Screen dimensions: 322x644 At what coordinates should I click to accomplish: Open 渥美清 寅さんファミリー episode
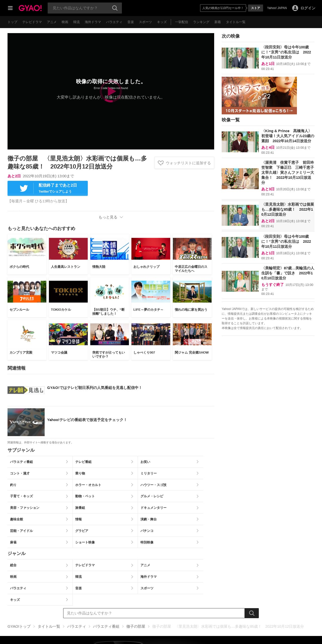coord(268,178)
